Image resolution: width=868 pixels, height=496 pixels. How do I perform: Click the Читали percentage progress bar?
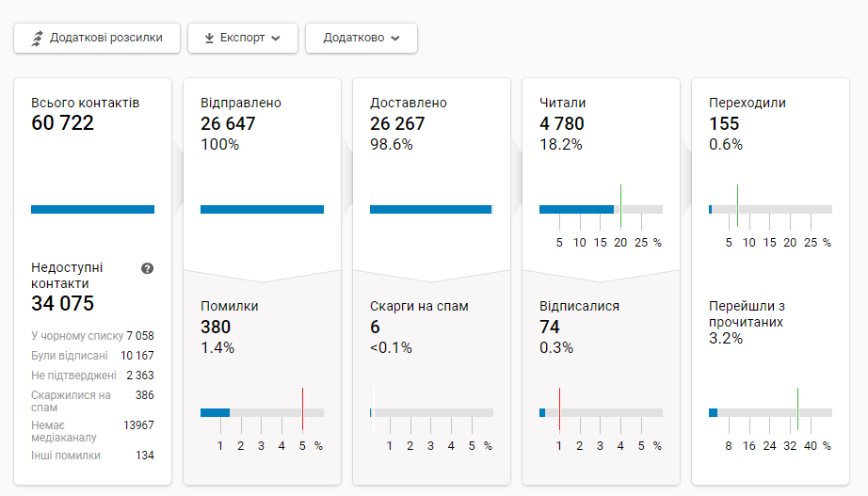click(x=600, y=209)
